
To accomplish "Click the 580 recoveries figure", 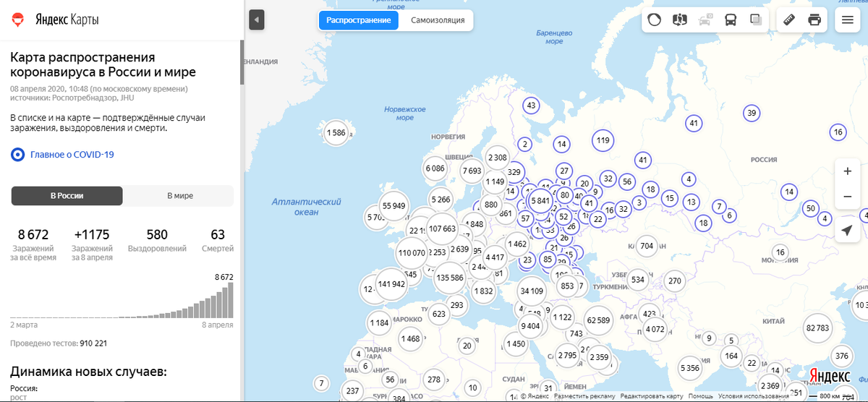I will pos(156,234).
